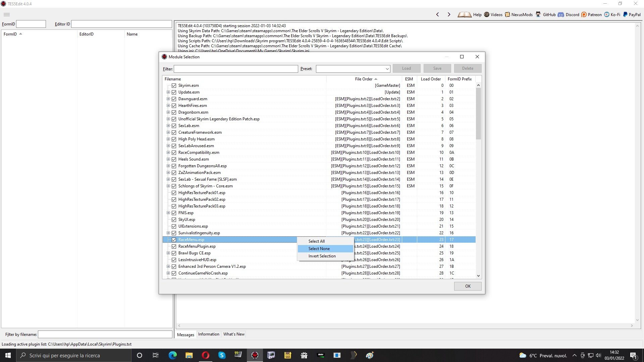Open the hamburger main menu icon
The width and height of the screenshot is (644, 362).
click(7, 14)
